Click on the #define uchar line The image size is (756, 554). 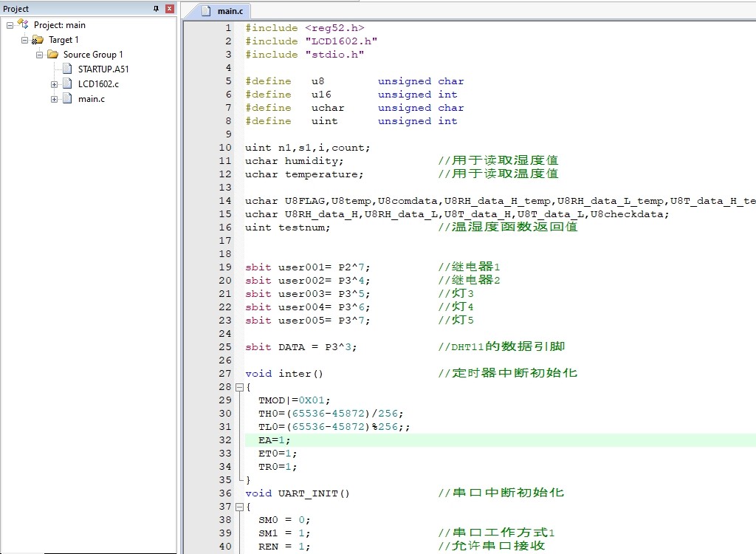(x=354, y=108)
